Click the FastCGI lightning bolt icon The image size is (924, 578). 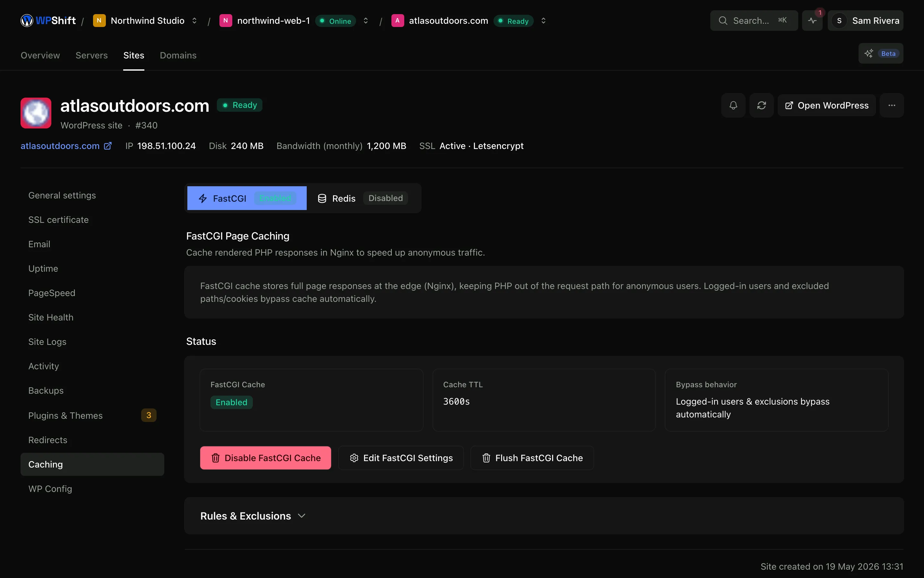tap(203, 198)
